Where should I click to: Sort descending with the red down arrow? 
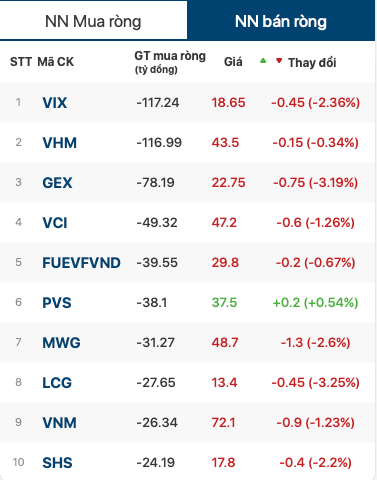click(279, 61)
